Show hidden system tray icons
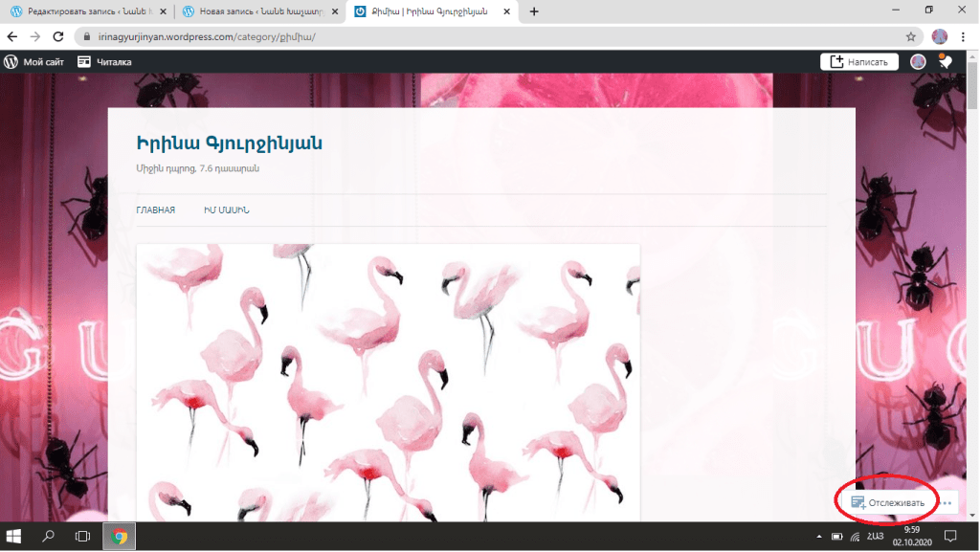This screenshot has width=980, height=552. (x=818, y=537)
